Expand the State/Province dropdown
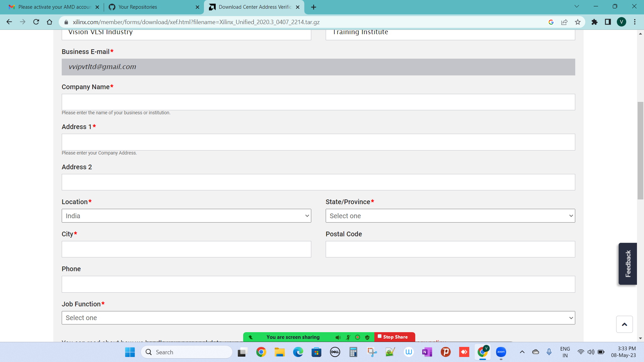644x362 pixels. 450,216
